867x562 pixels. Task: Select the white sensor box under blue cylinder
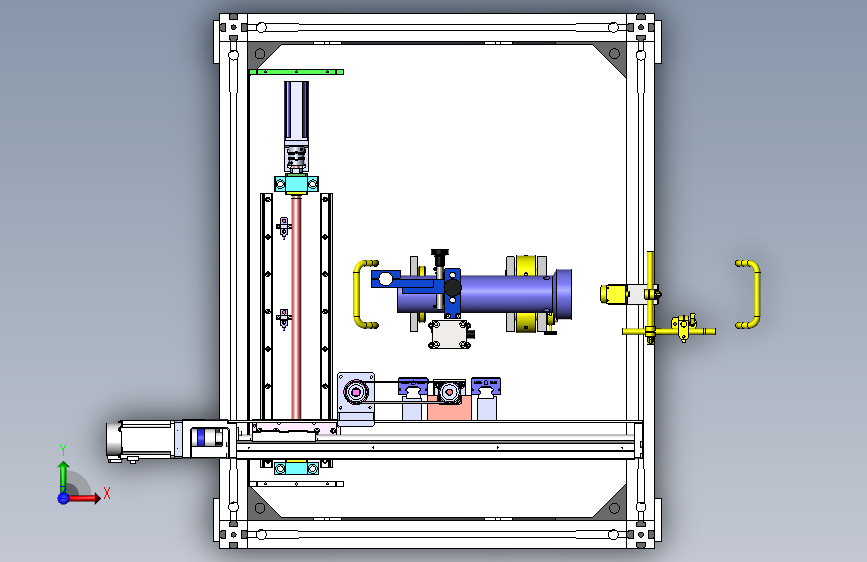[x=450, y=335]
